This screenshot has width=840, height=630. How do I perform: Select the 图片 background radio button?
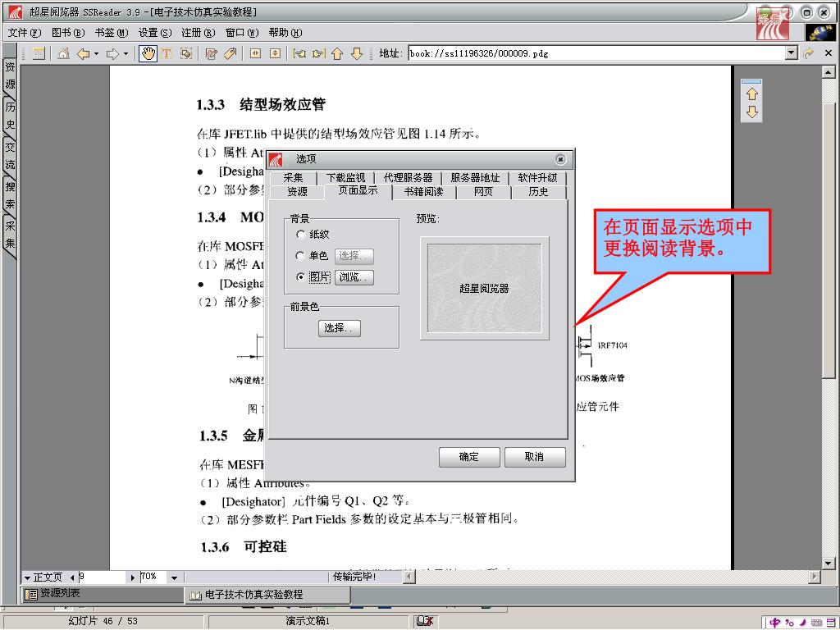coord(300,277)
